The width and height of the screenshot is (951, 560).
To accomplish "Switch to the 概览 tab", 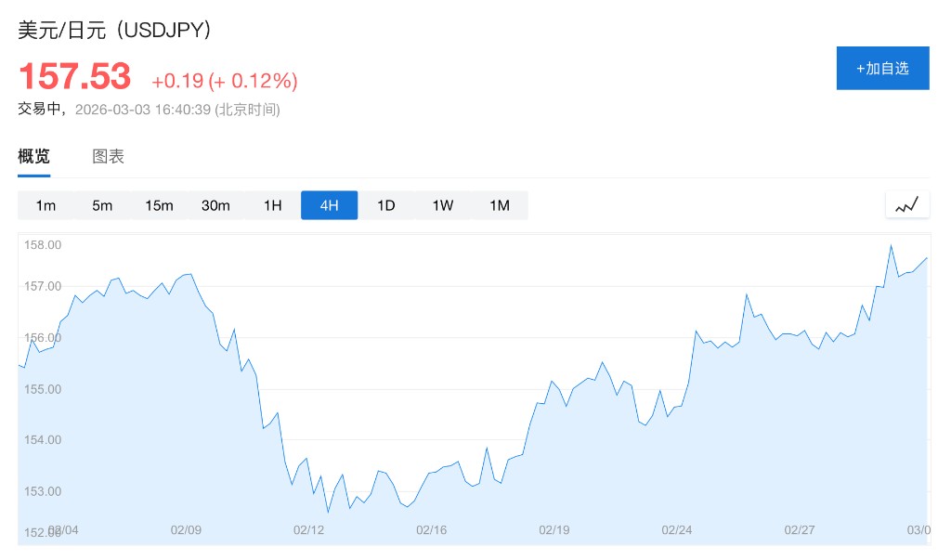I will click(34, 156).
